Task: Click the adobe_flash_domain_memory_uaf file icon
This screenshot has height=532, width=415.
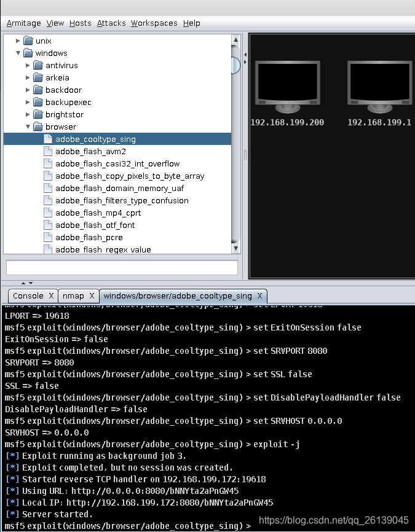Action: [x=48, y=188]
